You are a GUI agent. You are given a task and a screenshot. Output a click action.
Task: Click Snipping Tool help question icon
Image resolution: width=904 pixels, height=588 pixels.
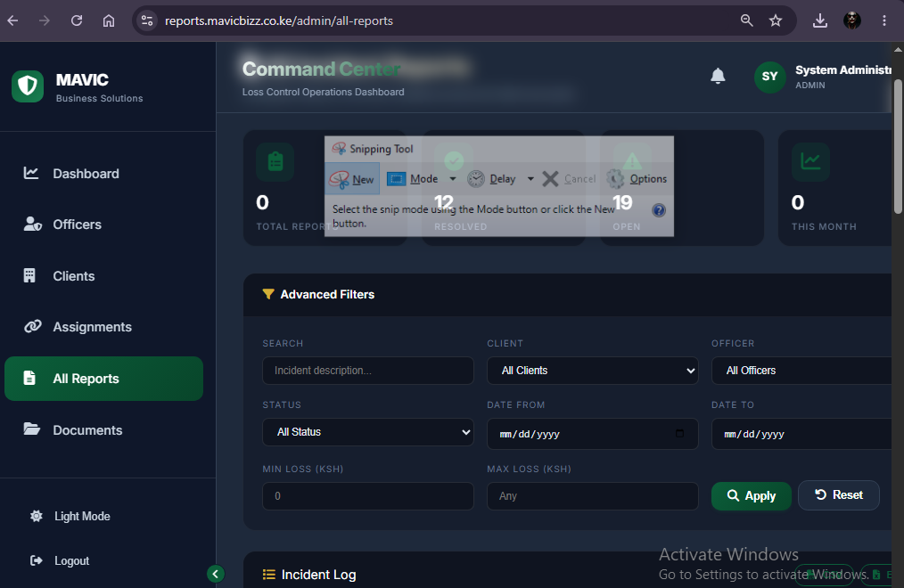(x=659, y=210)
